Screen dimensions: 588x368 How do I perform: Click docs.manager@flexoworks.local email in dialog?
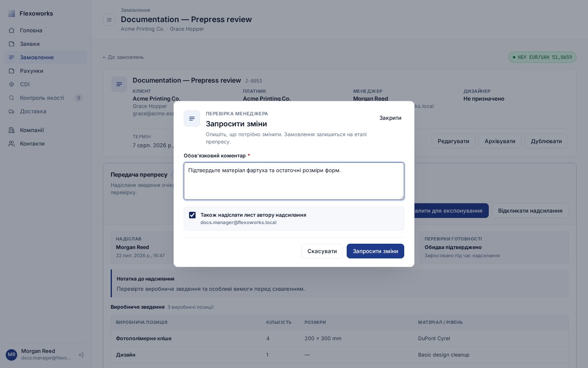(238, 222)
